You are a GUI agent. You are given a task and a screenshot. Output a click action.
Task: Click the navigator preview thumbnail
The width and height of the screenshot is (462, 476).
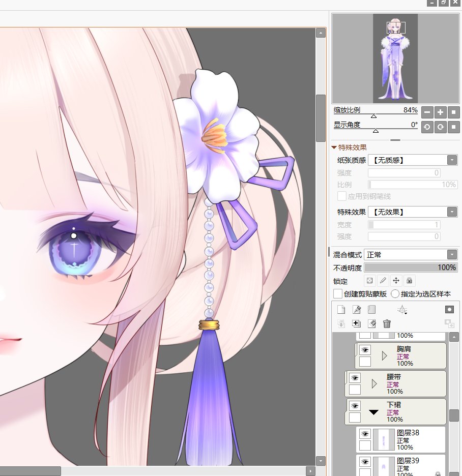click(x=395, y=58)
